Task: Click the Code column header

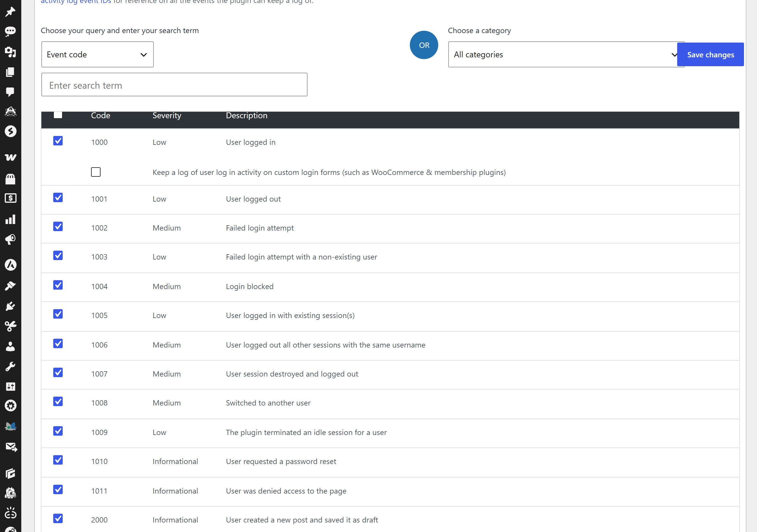Action: coord(101,115)
